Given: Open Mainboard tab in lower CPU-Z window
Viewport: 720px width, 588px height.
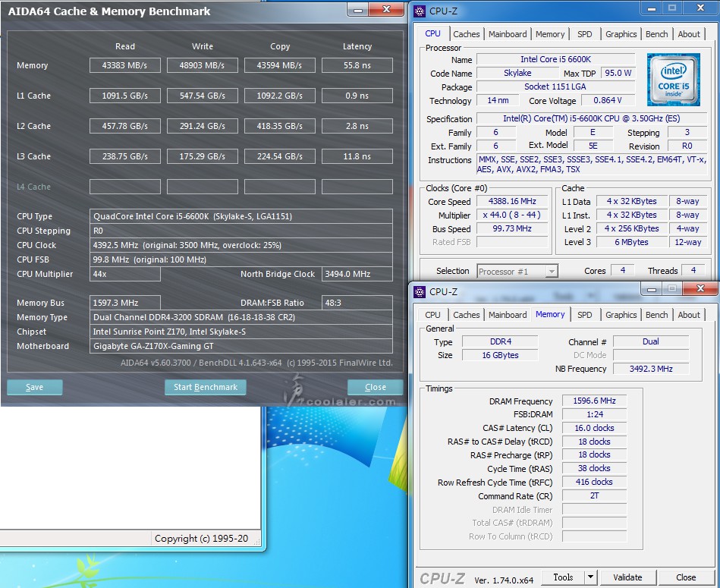Looking at the screenshot, I should pos(508,315).
